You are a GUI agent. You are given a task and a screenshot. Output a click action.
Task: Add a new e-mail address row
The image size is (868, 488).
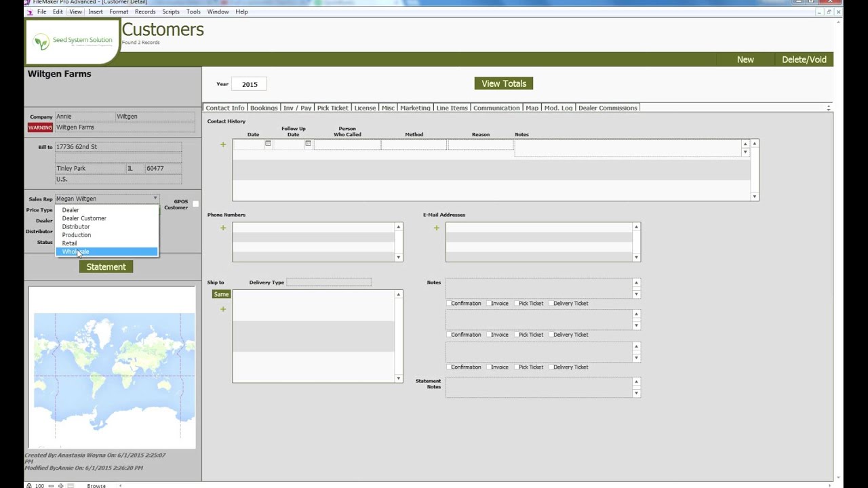pos(437,228)
